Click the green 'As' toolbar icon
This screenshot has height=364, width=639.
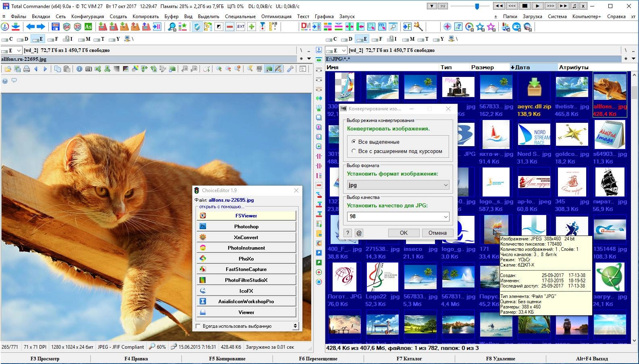[x=88, y=27]
